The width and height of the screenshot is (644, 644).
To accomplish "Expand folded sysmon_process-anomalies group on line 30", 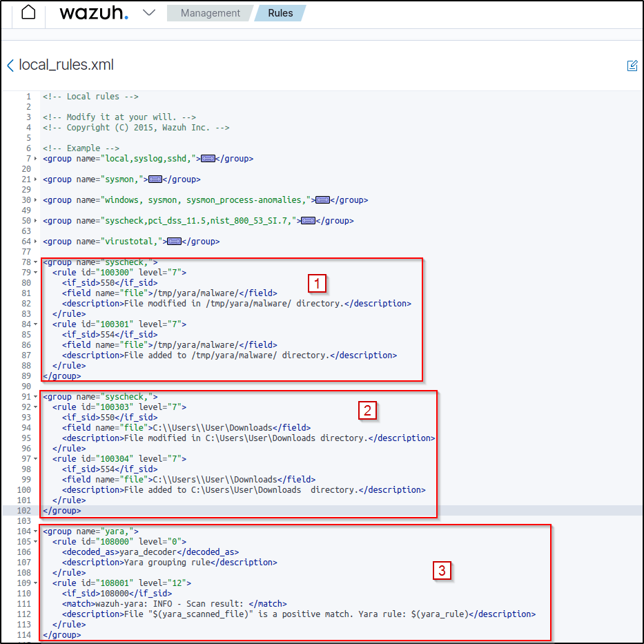I will point(35,200).
